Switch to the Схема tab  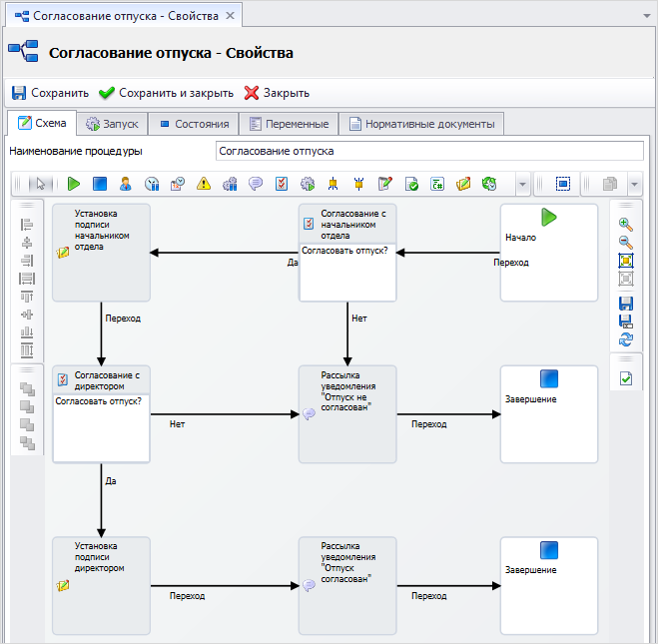42,124
